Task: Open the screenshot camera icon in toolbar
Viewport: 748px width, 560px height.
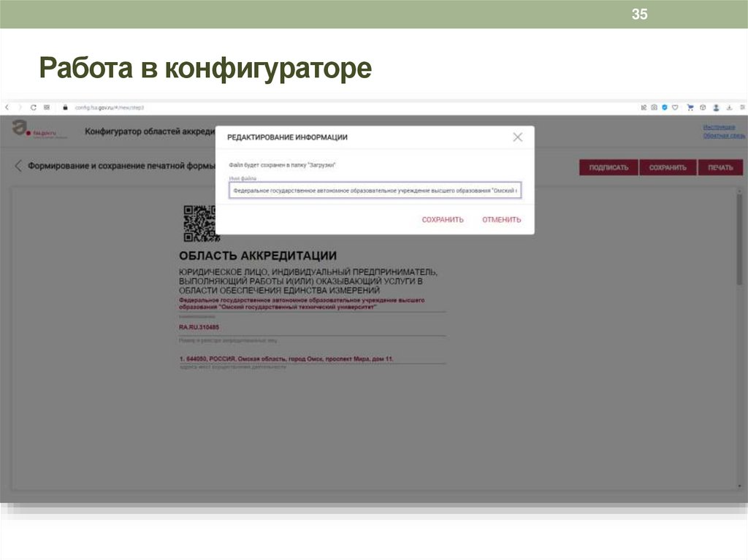Action: point(654,107)
